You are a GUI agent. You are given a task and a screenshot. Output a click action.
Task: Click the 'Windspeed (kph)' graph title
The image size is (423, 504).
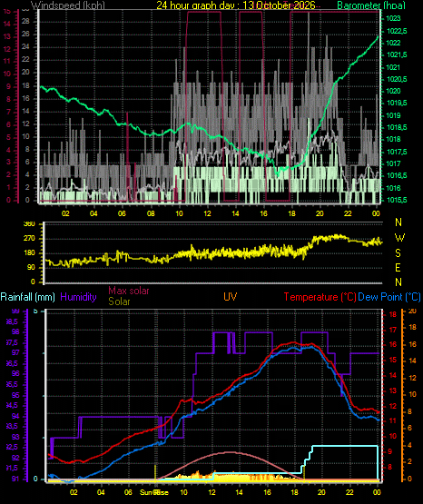(x=68, y=5)
